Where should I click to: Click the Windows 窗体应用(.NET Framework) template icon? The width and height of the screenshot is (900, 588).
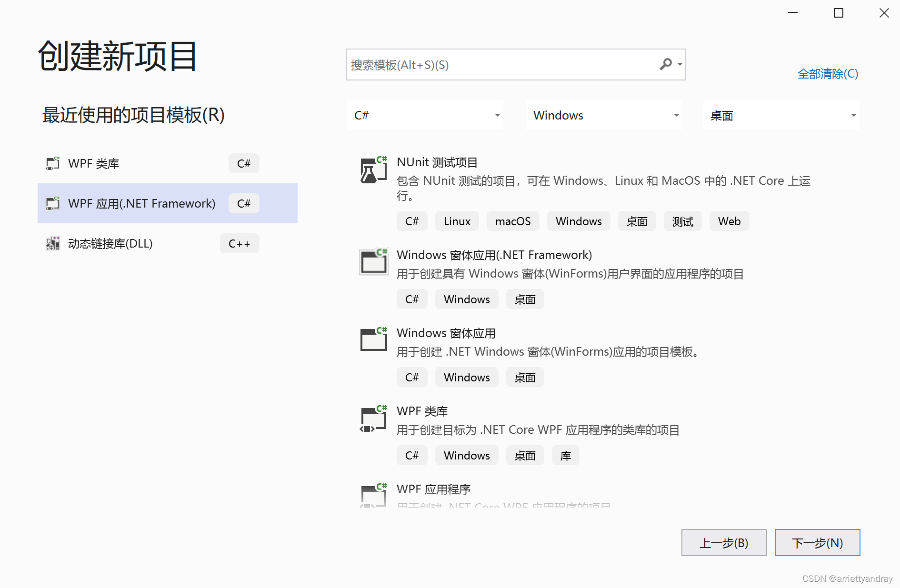374,261
